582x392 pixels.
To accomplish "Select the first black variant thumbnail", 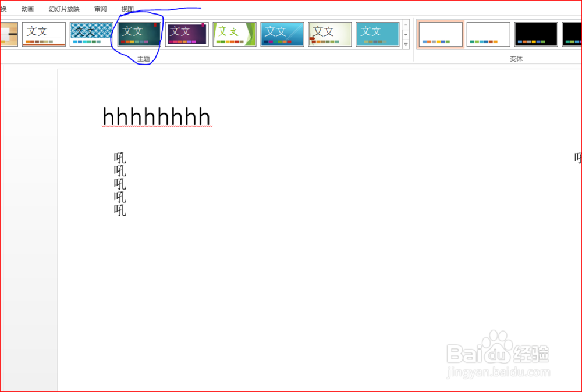I will point(536,34).
